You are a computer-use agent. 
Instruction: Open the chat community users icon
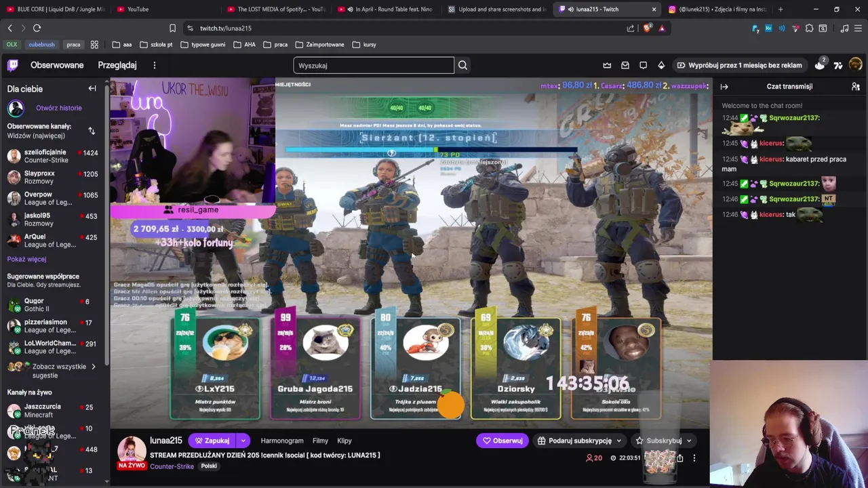855,86
